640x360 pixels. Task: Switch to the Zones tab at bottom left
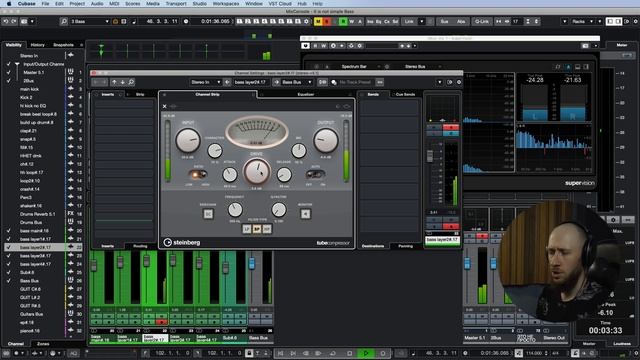tap(43, 344)
